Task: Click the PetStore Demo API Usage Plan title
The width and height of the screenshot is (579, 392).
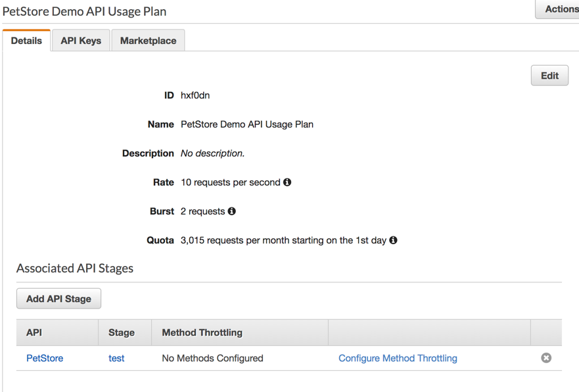Action: (x=85, y=11)
